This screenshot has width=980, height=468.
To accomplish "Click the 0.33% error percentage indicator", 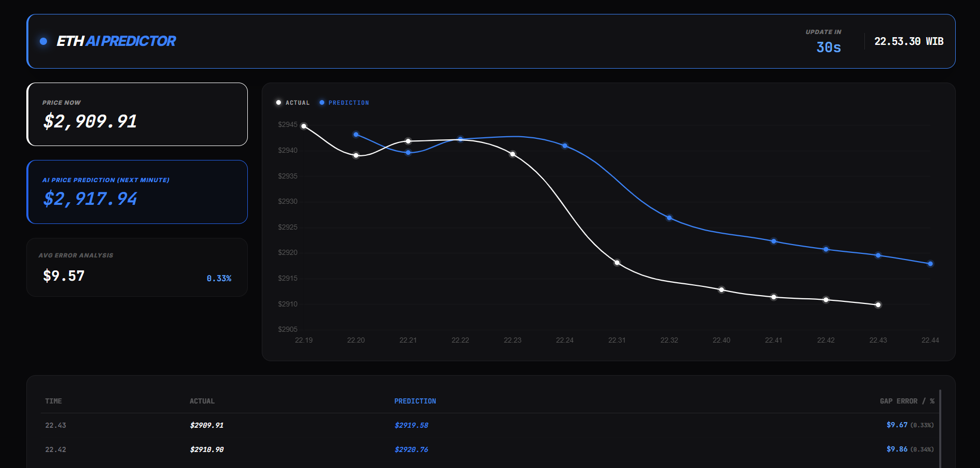I will click(219, 278).
